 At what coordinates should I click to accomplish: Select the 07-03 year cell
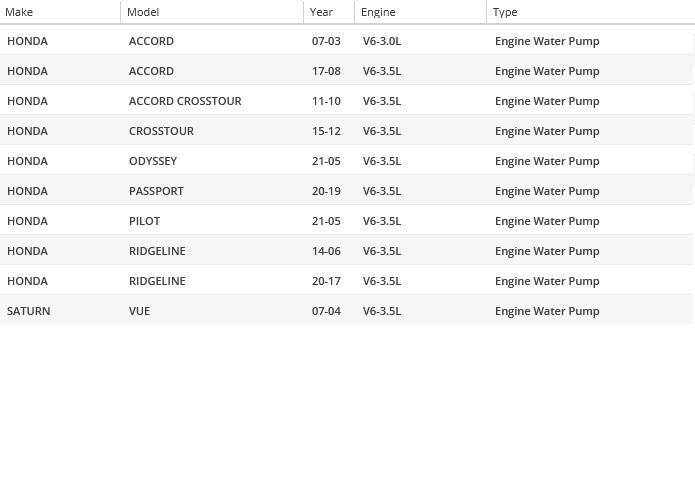(326, 41)
